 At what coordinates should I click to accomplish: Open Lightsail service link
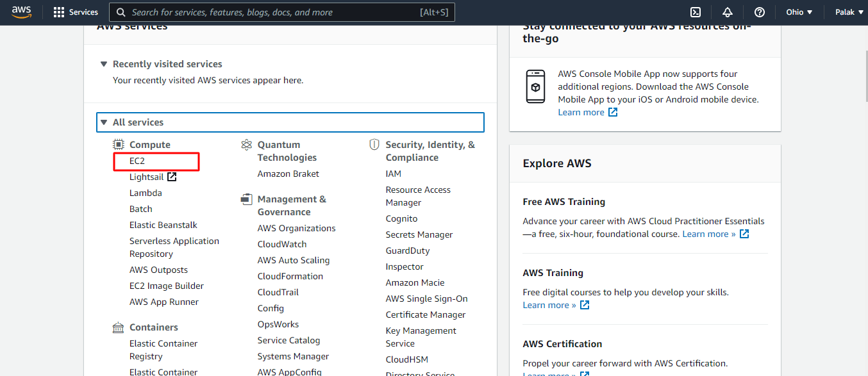[x=146, y=177]
